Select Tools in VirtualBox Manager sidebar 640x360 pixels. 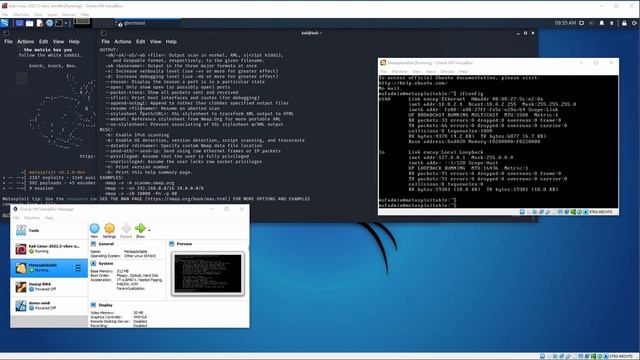pos(49,231)
